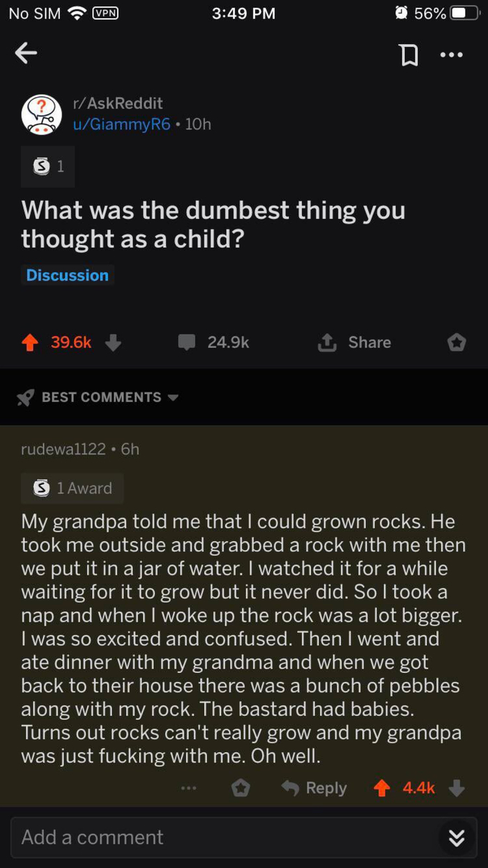Open the post's three-dot overflow menu
Screen dimensions: 488x868
point(451,54)
